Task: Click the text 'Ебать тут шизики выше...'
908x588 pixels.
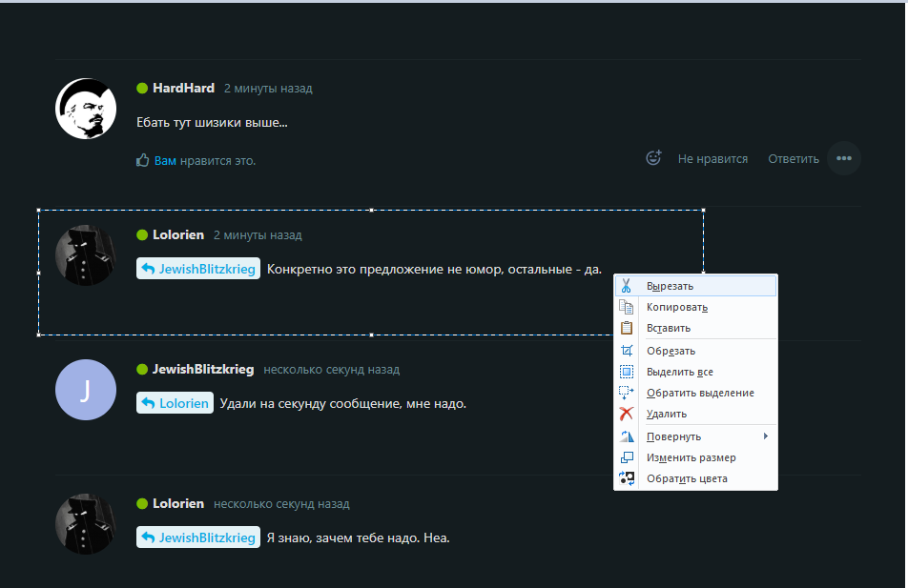Action: pyautogui.click(x=212, y=122)
